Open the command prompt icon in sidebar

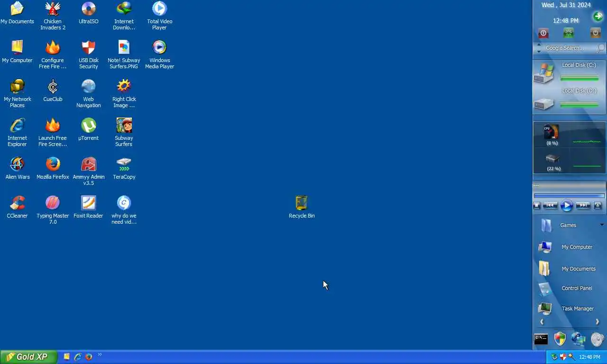[541, 339]
